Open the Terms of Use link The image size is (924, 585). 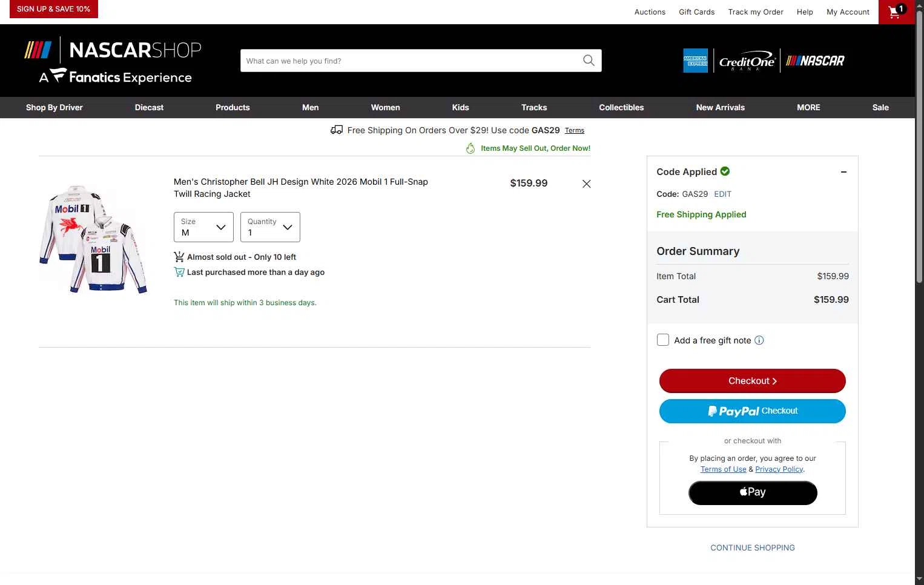724,469
